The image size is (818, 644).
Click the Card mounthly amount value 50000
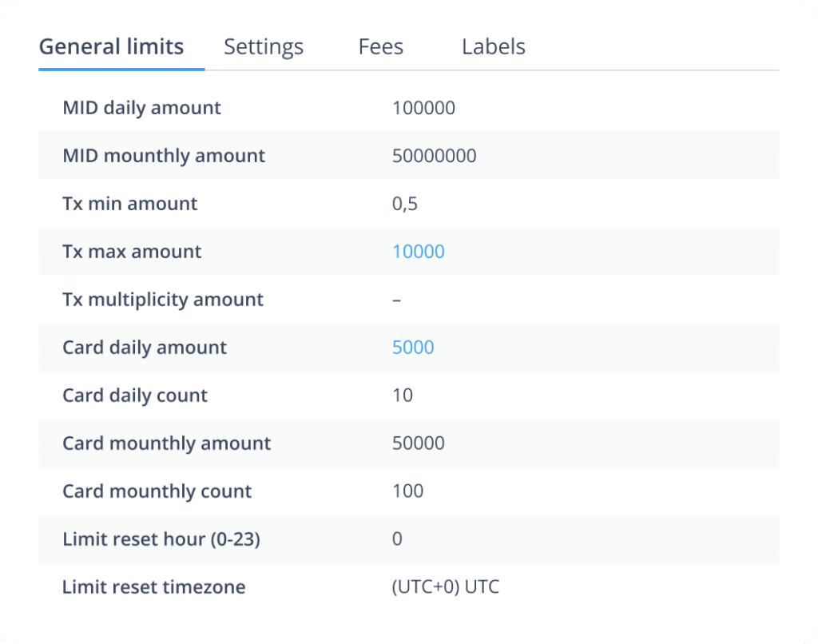[x=418, y=443]
